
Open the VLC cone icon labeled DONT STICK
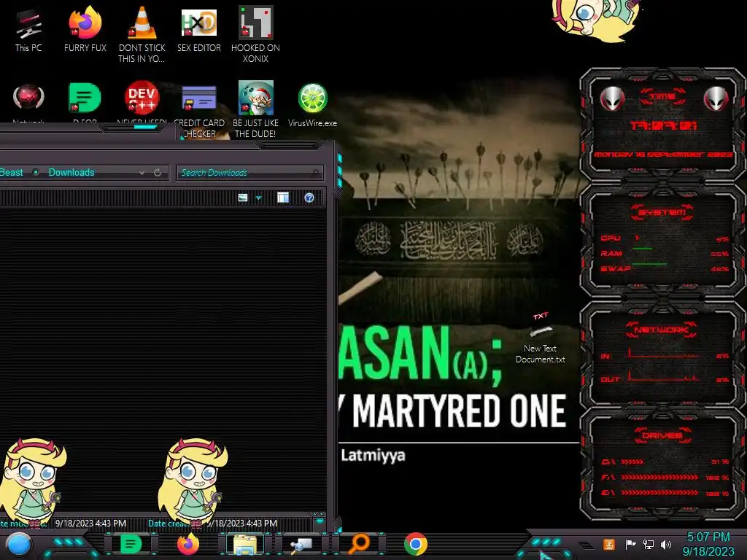[x=142, y=34]
